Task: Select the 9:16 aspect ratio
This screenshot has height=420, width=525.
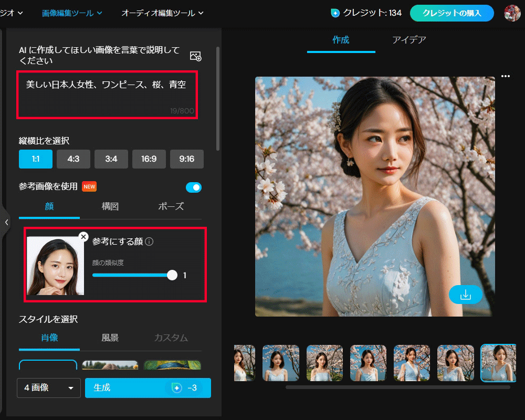Action: (187, 159)
